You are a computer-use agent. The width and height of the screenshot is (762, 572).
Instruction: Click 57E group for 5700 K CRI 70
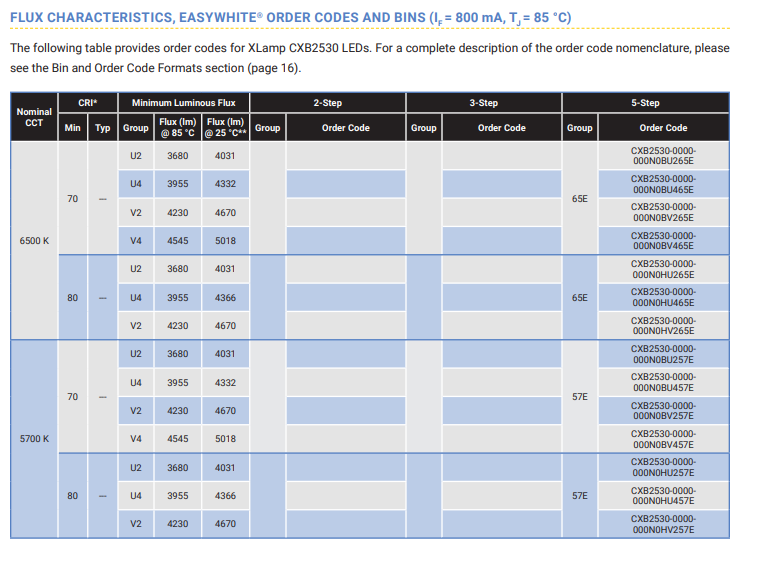point(580,397)
